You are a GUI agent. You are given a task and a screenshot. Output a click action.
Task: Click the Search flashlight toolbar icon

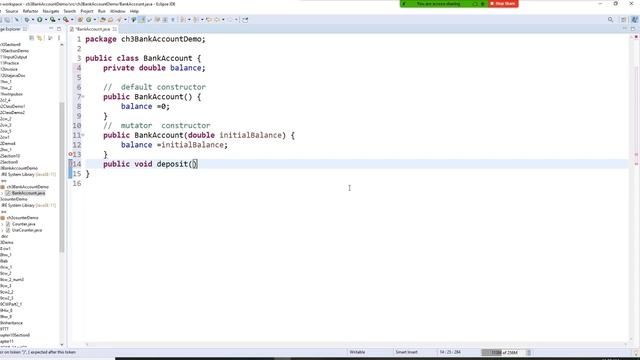click(119, 20)
